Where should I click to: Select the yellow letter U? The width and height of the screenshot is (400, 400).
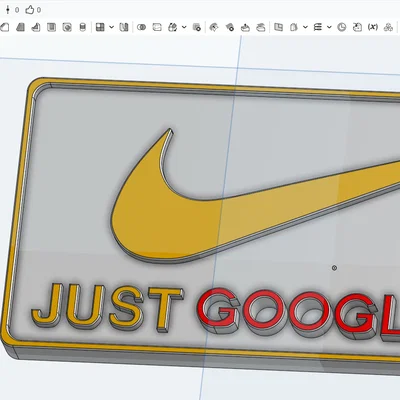tap(85, 306)
